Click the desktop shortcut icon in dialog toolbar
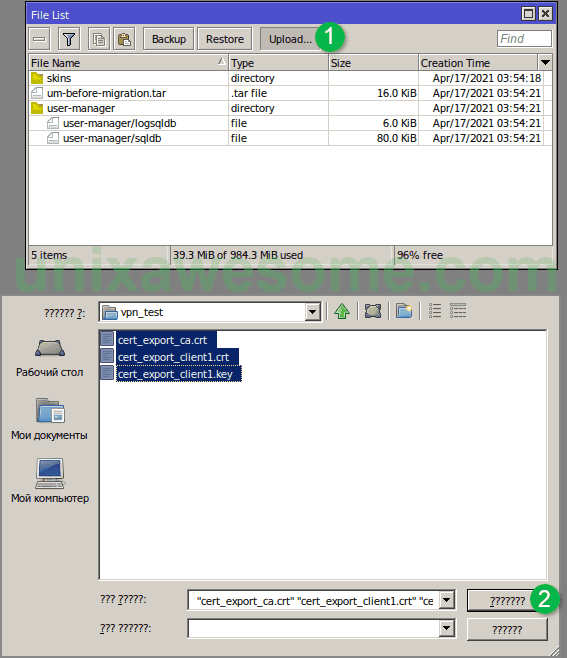Image resolution: width=567 pixels, height=658 pixels. pos(373,311)
